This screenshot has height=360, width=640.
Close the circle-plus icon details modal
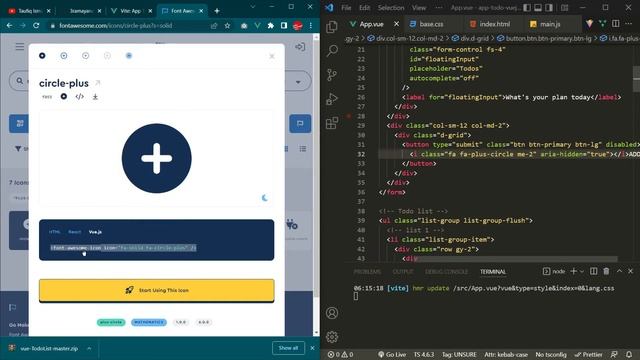pos(272,56)
